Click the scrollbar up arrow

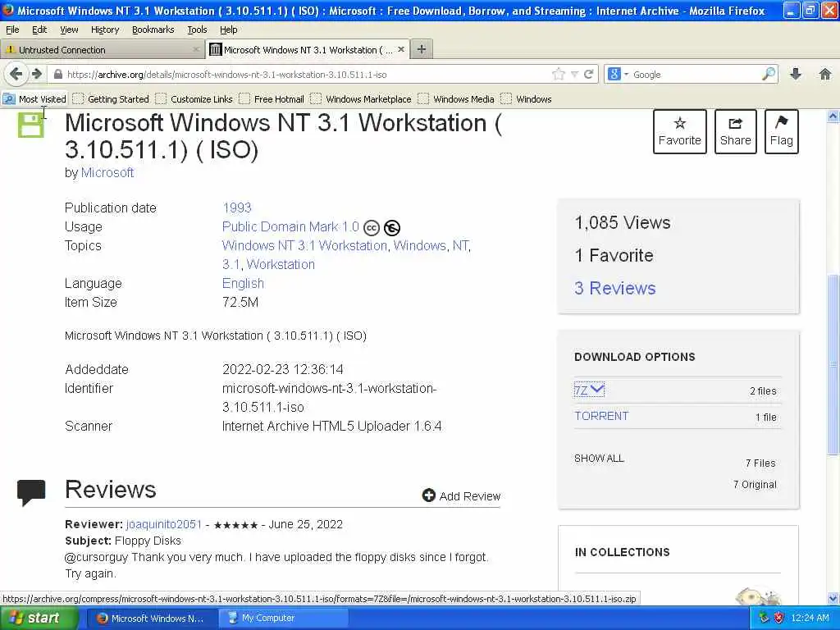(x=833, y=116)
